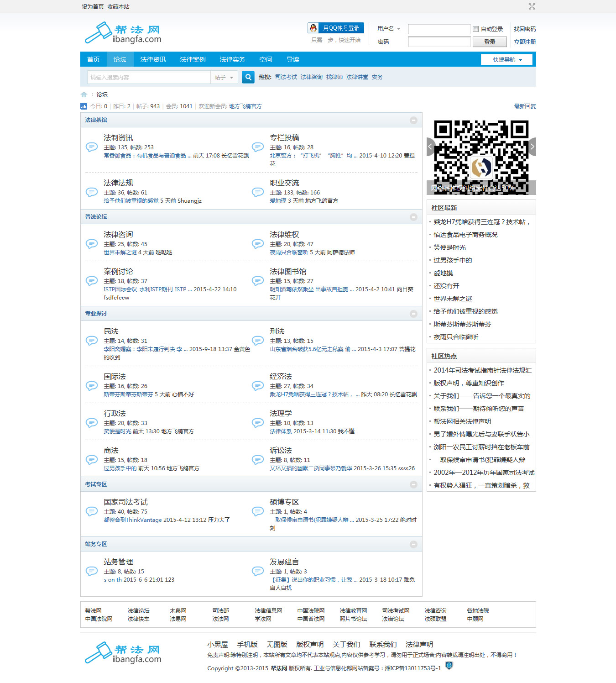Screen dimensions: 616x683
Task: Open the 空间 nav tab
Action: tap(266, 59)
